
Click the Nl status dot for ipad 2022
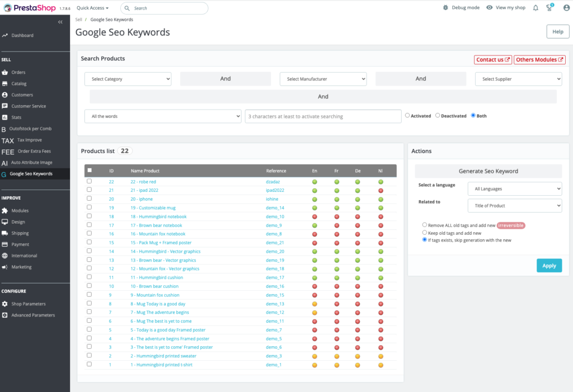pos(381,191)
